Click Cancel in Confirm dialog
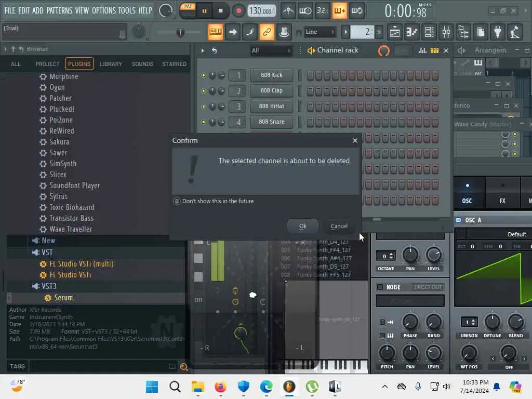 pos(339,226)
